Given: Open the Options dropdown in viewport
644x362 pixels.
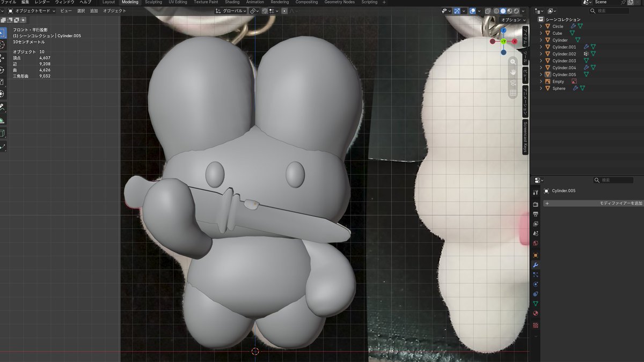Looking at the screenshot, I should pos(513,20).
